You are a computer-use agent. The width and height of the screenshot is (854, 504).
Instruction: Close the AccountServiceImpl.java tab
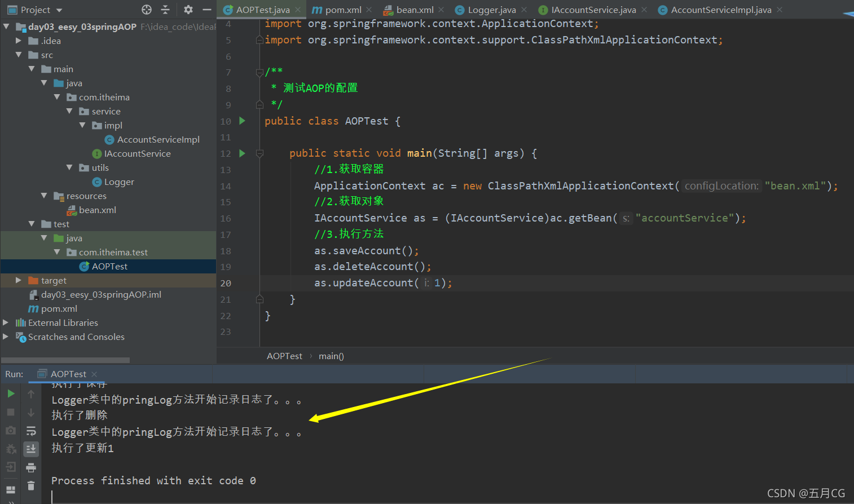click(780, 10)
